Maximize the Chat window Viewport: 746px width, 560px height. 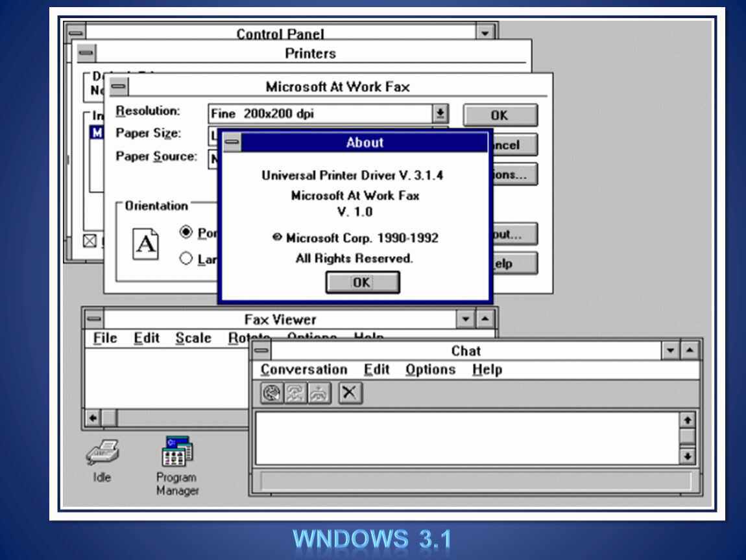tap(690, 351)
